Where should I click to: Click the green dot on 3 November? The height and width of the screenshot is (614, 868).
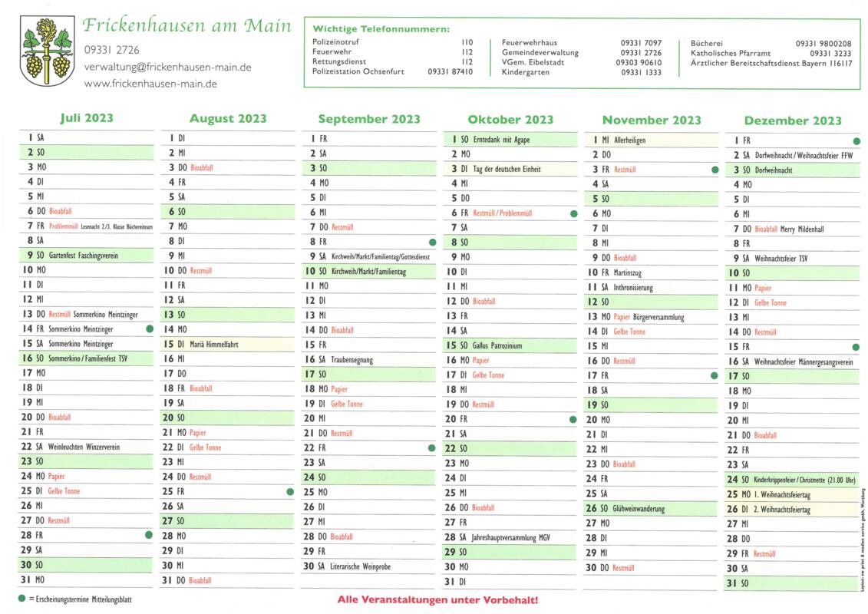[x=715, y=170]
